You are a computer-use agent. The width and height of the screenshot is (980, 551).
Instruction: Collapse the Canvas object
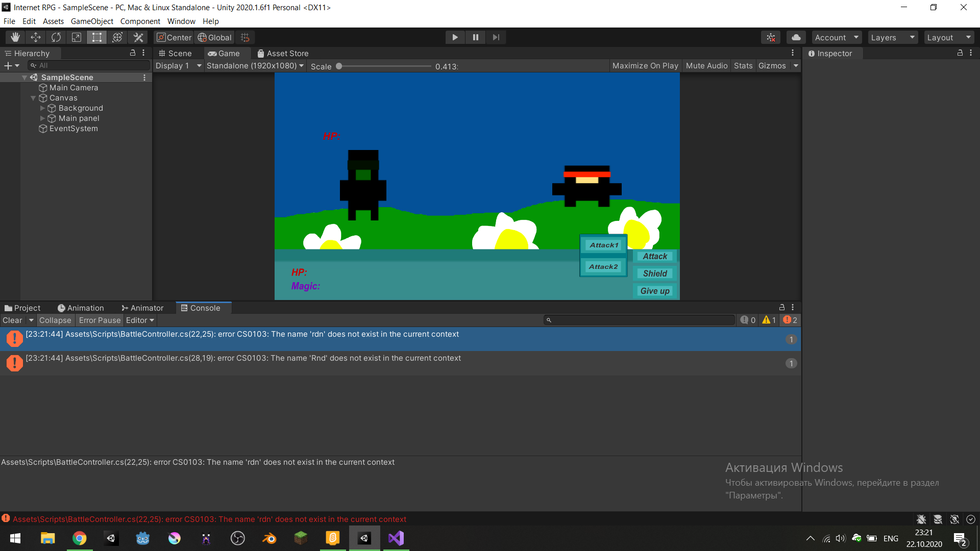tap(33, 98)
